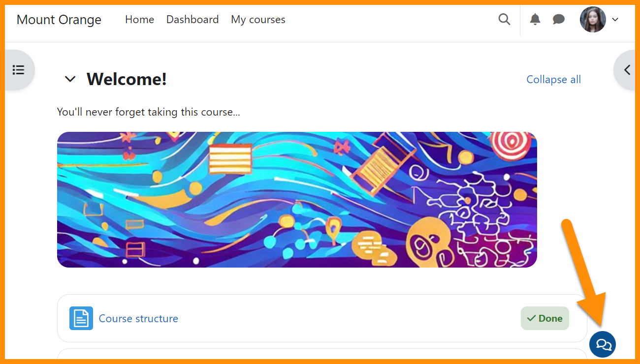Screen dimensions: 640x364
Task: Open the Course structure link
Action: coord(138,318)
